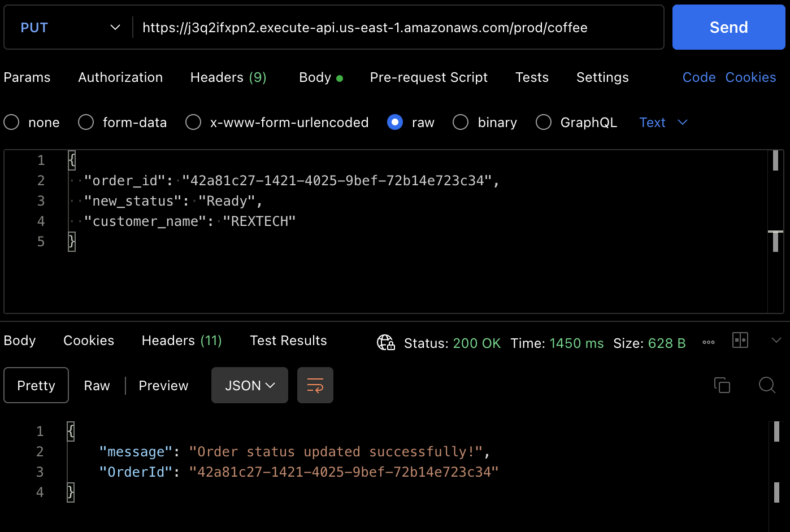This screenshot has height=532, width=790.
Task: Click the customer_name "REXTECH" line
Action: (189, 221)
